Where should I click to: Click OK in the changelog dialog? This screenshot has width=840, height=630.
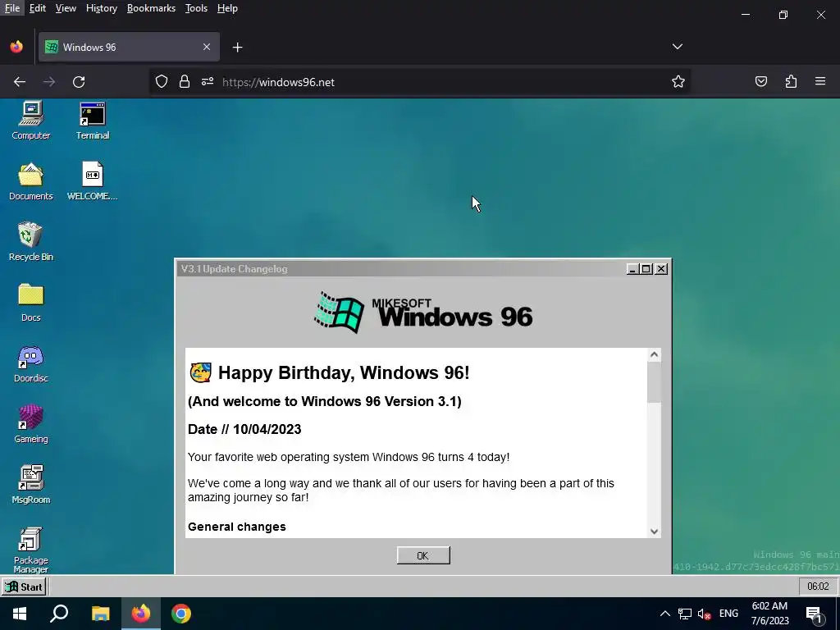click(423, 555)
